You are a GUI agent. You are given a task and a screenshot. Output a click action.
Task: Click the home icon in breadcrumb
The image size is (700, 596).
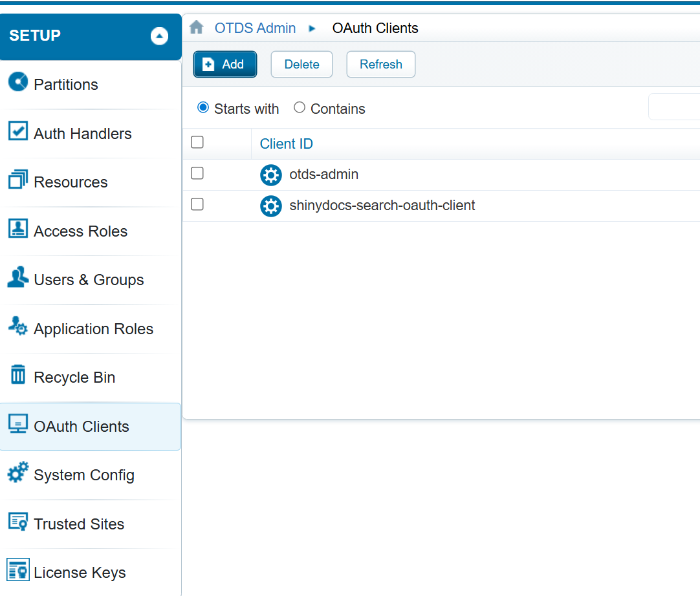(x=197, y=28)
